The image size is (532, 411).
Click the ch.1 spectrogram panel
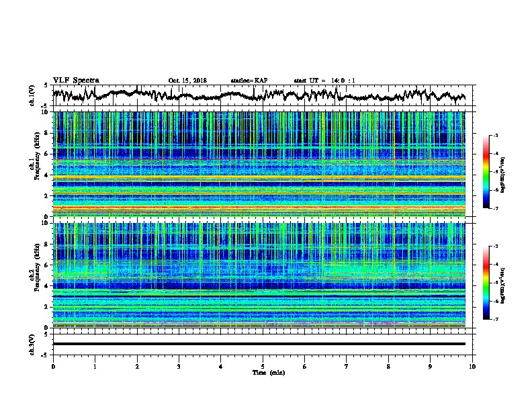259,164
